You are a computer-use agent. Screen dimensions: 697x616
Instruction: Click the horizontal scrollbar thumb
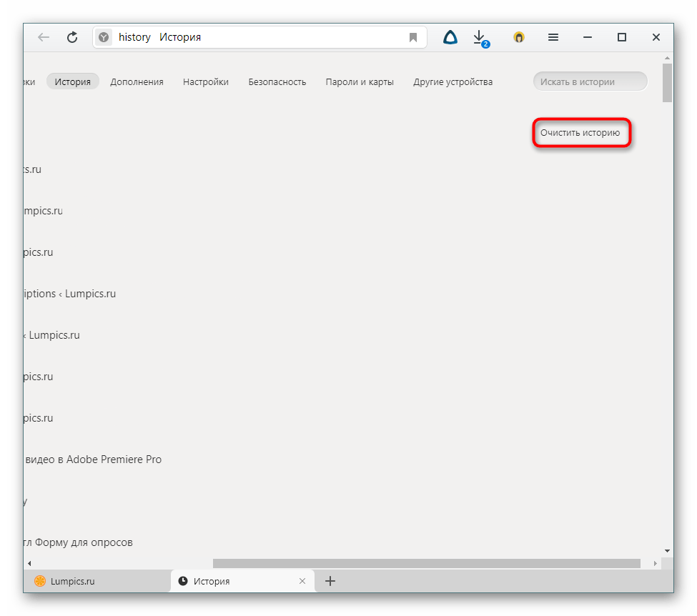(426, 563)
